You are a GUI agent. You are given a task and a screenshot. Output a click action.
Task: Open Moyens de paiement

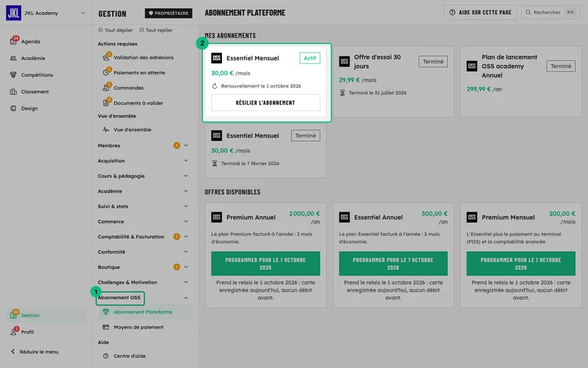pyautogui.click(x=139, y=327)
